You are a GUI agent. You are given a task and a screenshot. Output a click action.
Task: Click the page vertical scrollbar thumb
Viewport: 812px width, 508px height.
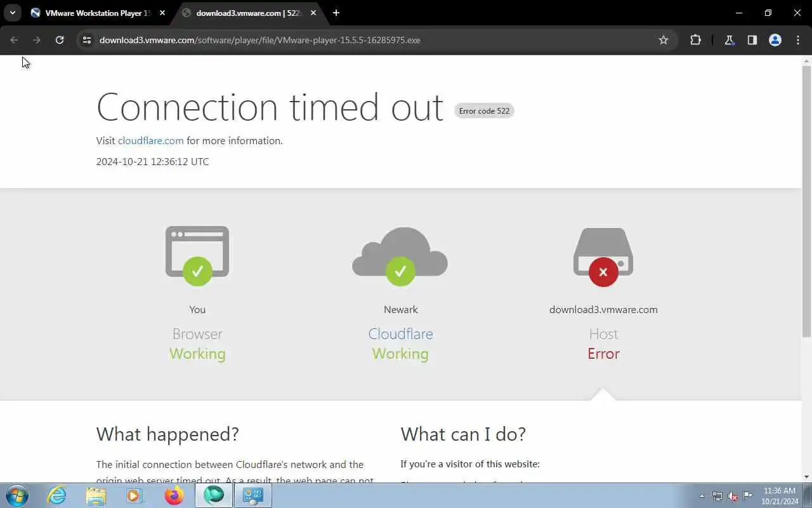coord(807,202)
